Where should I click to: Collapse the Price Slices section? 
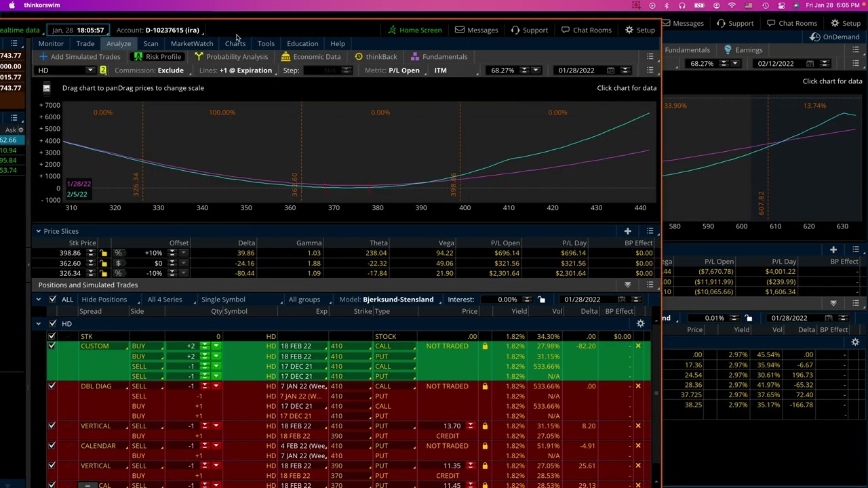(x=39, y=231)
